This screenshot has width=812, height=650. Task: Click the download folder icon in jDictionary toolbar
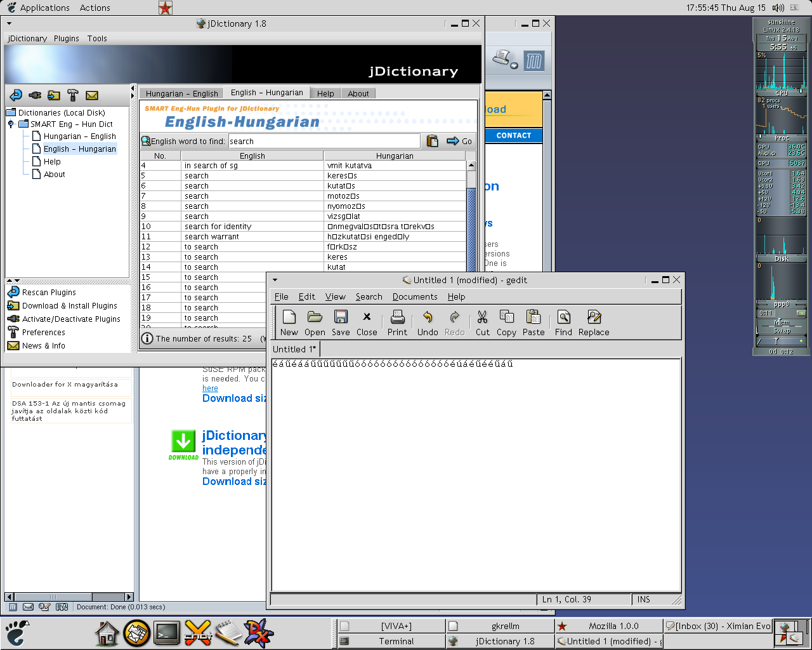(x=54, y=95)
